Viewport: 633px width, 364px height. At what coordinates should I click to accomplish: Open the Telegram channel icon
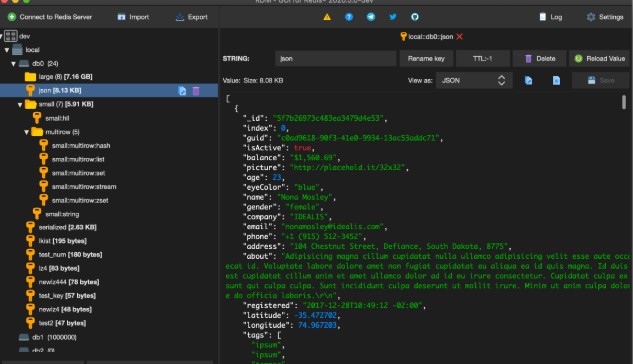371,17
